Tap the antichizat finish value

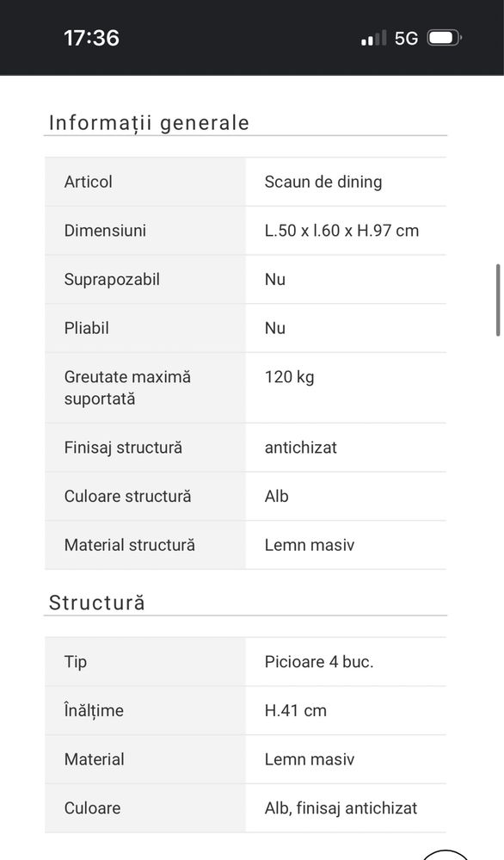[x=301, y=448]
